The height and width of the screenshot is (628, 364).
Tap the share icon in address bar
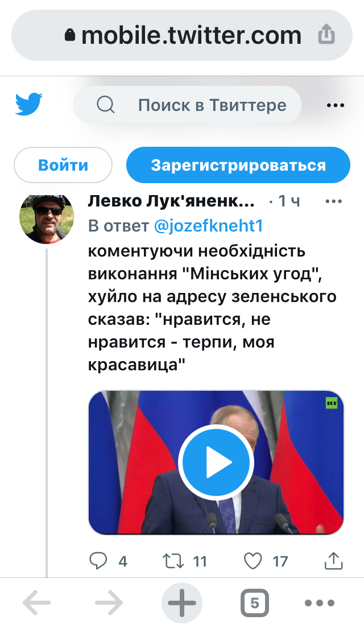(326, 34)
